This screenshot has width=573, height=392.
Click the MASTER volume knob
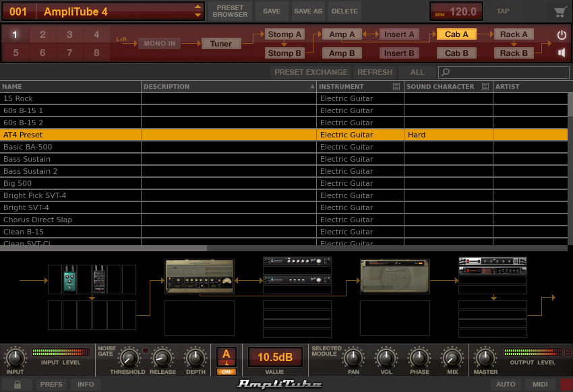(485, 358)
